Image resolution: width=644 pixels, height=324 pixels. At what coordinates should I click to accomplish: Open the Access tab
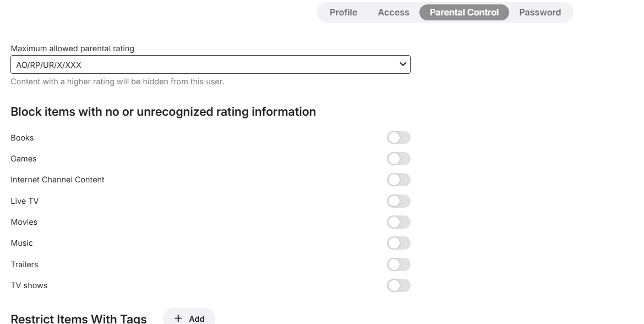[x=394, y=12]
